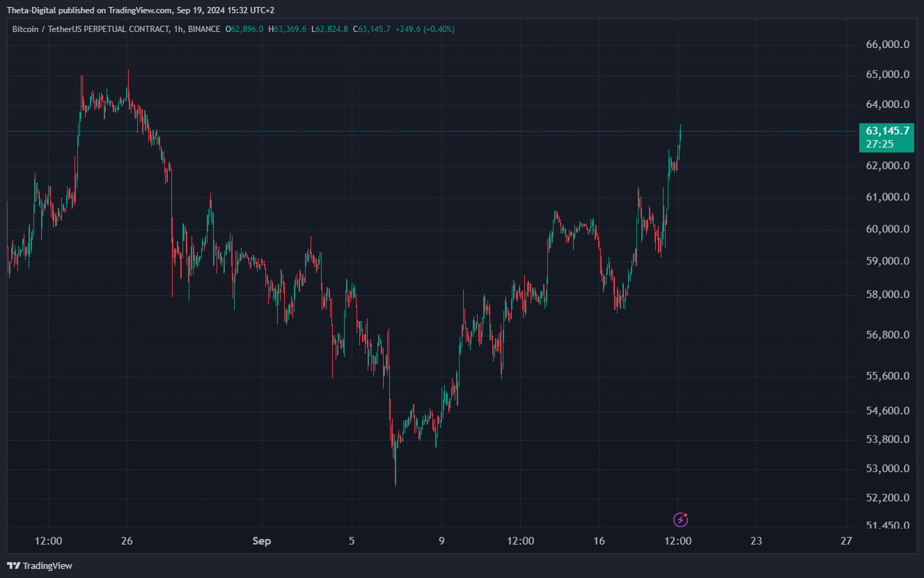Image resolution: width=924 pixels, height=578 pixels.
Task: Click the 53,000.0 price axis label
Action: pyautogui.click(x=887, y=469)
